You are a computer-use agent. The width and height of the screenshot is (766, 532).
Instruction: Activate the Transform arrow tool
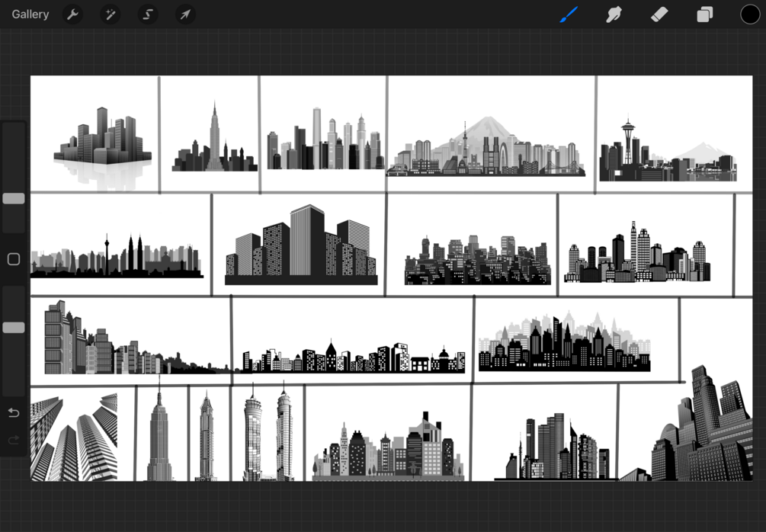pos(185,14)
